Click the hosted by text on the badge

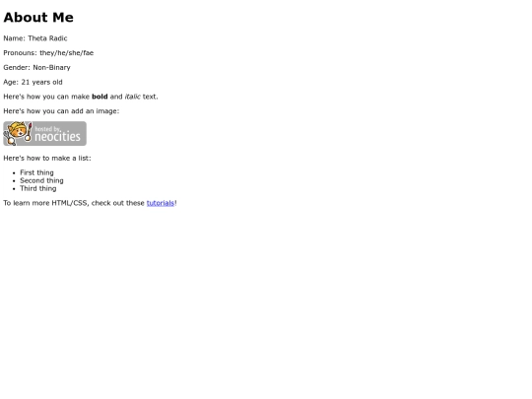[48, 129]
